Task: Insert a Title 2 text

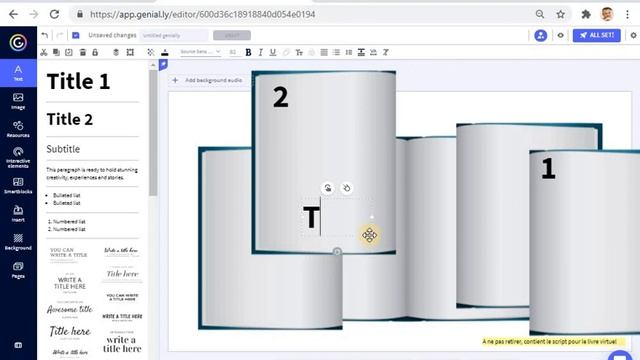Action: pyautogui.click(x=70, y=119)
